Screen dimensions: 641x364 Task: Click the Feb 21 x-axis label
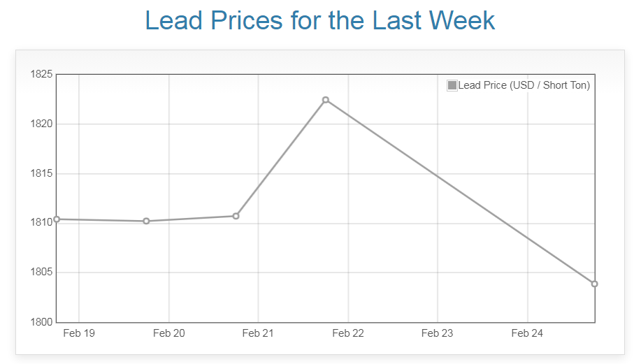click(258, 333)
